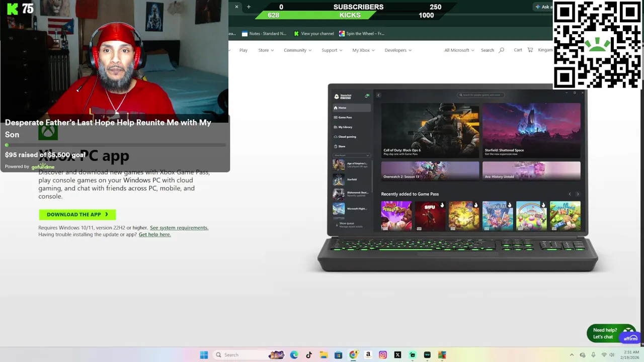The width and height of the screenshot is (644, 362).
Task: Click Overwatch 2: Season 13 banner
Action: tap(430, 171)
